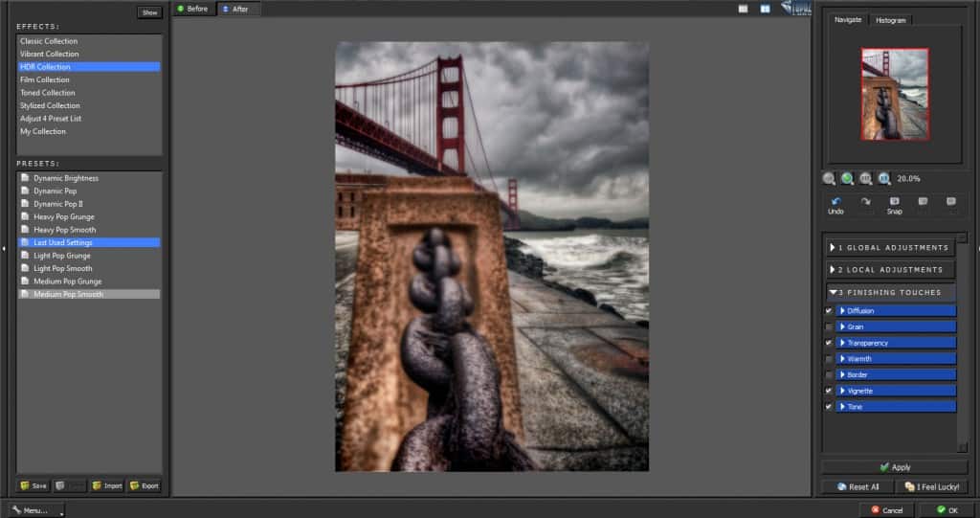Click the third gray zoom magnifier icon
The width and height of the screenshot is (980, 518).
865,179
